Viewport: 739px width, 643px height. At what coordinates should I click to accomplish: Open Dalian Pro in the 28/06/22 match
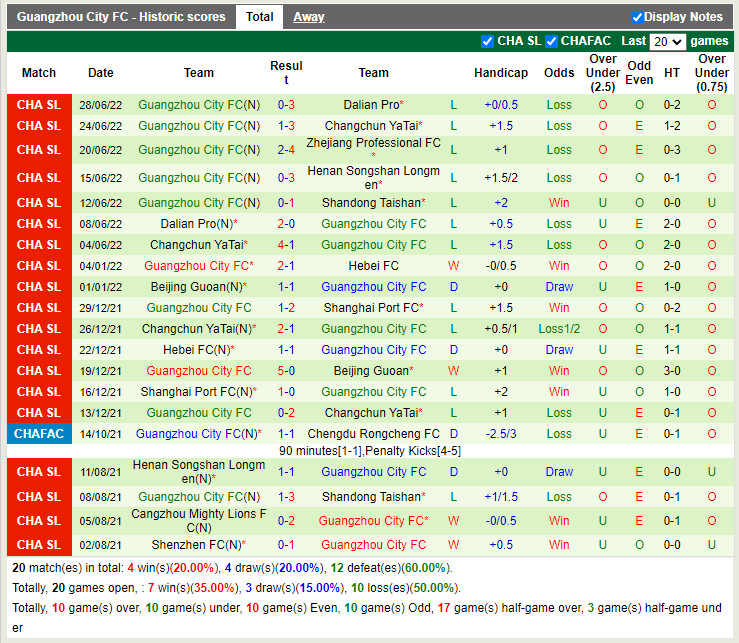(371, 105)
